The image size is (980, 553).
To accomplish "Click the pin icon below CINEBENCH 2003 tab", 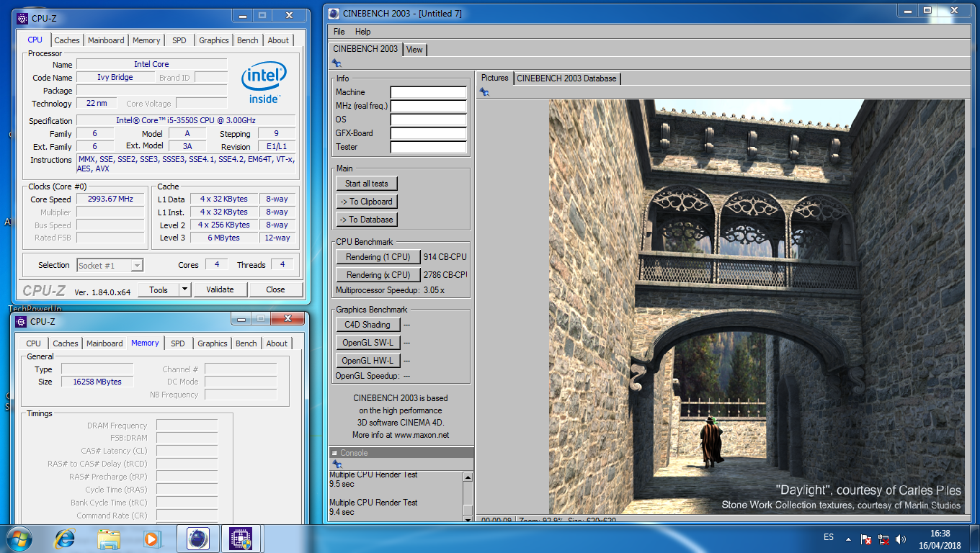I will point(337,63).
